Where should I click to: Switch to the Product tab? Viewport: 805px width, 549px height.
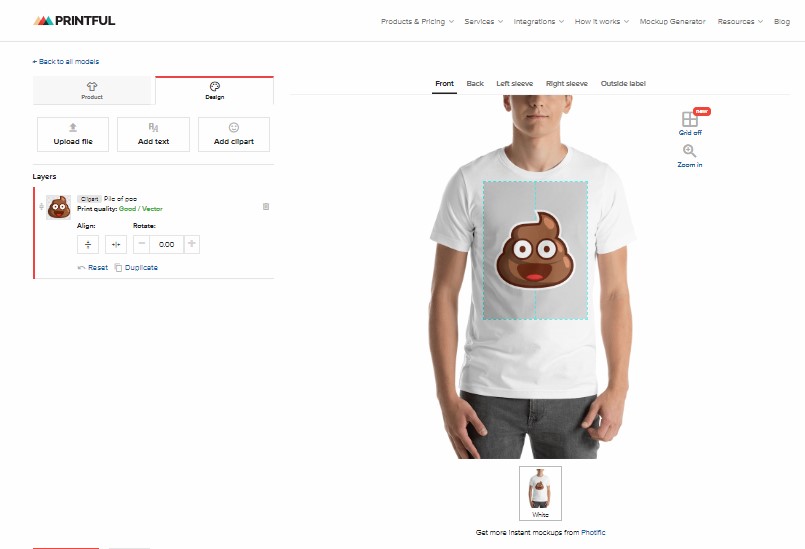point(92,90)
